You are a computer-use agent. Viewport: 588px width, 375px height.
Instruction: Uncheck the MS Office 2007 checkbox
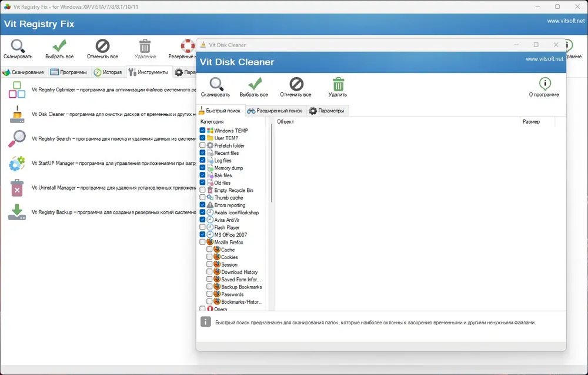coord(202,235)
